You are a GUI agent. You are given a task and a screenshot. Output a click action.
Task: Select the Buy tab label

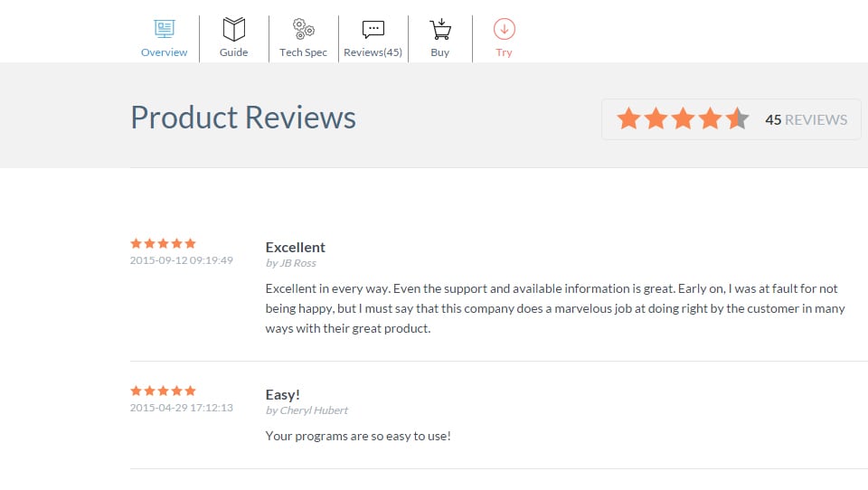point(440,52)
